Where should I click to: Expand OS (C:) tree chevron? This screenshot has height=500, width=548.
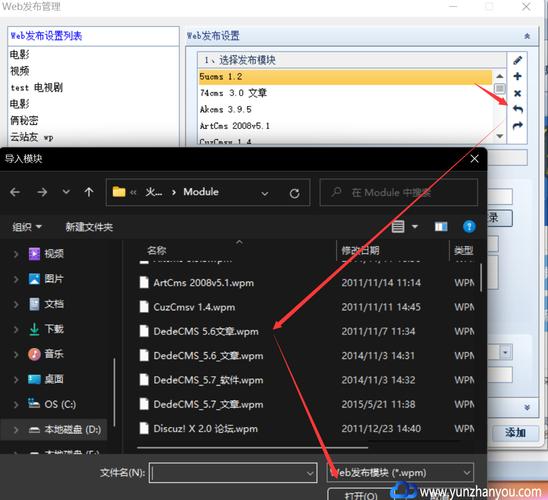point(16,404)
